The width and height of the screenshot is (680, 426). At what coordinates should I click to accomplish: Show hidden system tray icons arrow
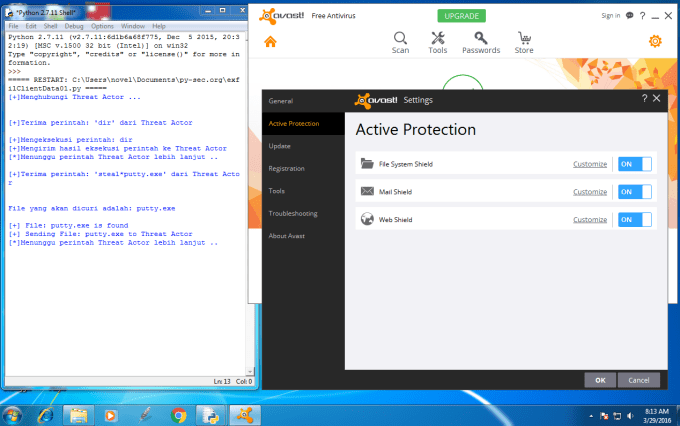pos(591,416)
